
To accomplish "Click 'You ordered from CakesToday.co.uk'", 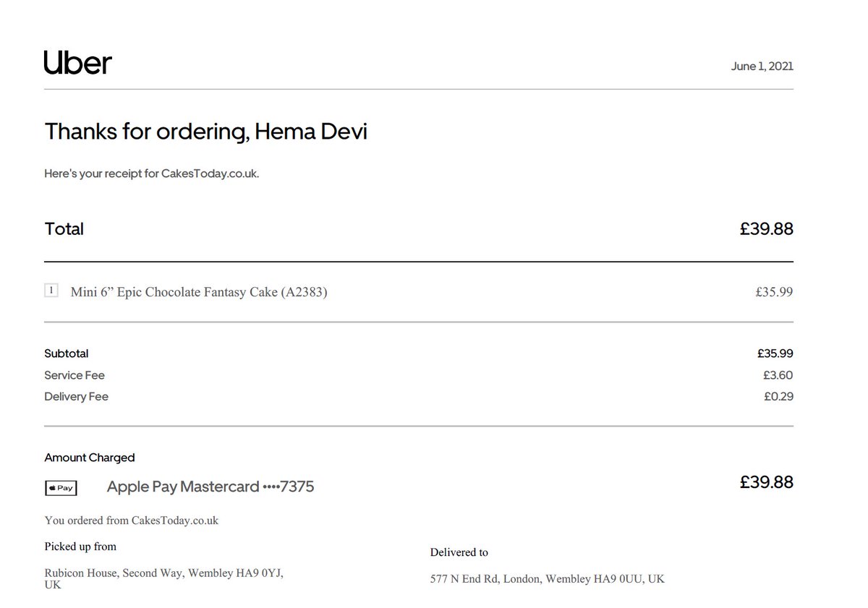I will 132,521.
